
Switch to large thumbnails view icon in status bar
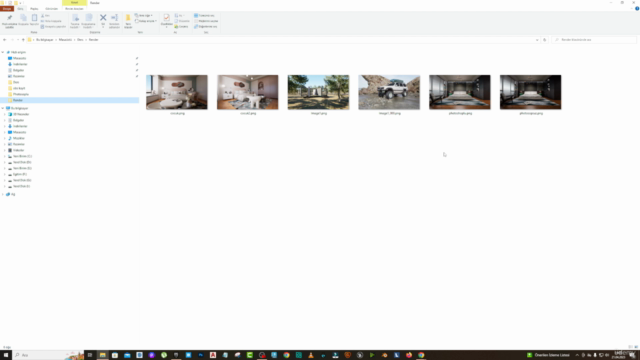[636, 347]
